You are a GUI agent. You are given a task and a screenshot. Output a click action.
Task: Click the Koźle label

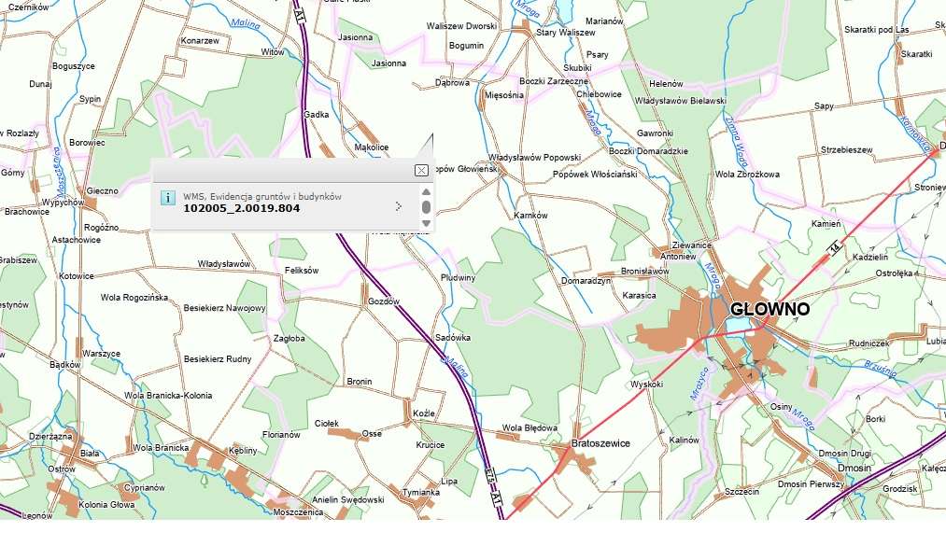click(424, 413)
